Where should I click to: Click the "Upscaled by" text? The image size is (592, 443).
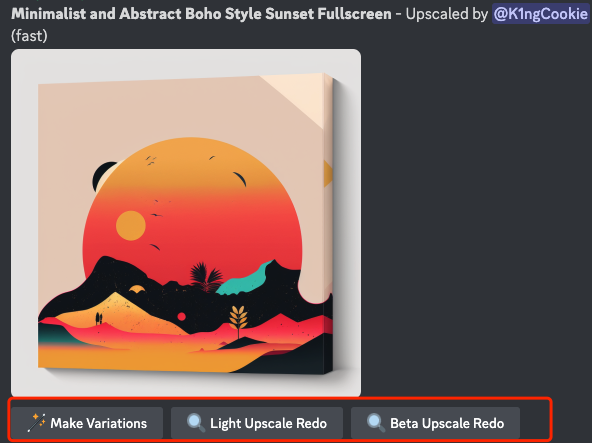(447, 14)
